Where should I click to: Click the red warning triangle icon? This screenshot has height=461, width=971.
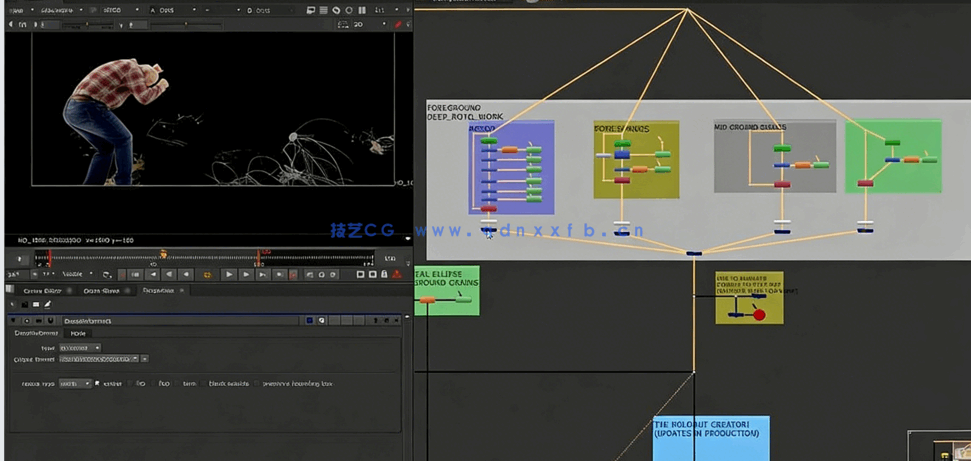[397, 274]
